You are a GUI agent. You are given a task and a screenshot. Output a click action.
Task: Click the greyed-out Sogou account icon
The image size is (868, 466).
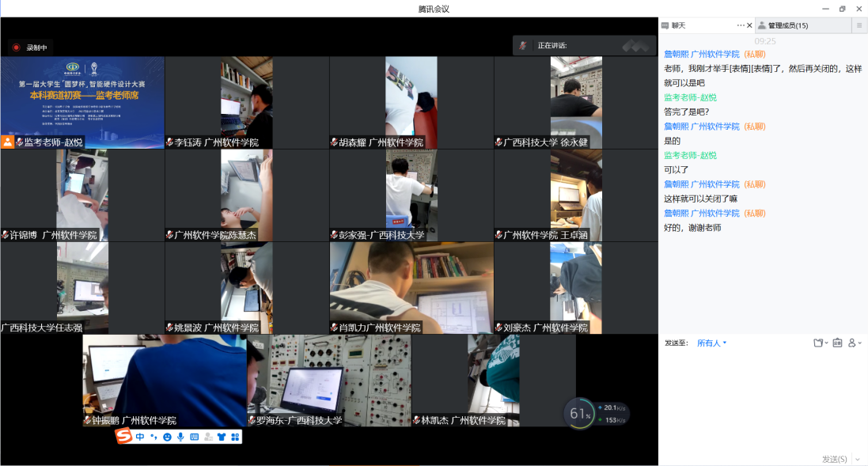point(208,438)
